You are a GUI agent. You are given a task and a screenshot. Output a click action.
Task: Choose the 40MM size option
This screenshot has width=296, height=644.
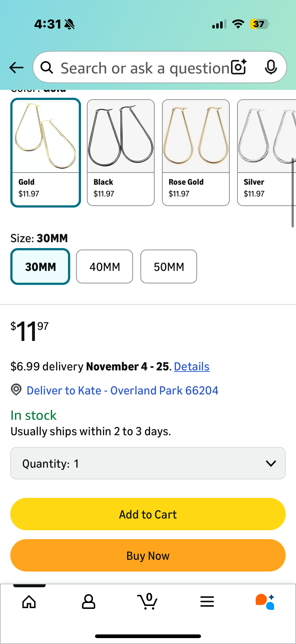click(x=104, y=266)
